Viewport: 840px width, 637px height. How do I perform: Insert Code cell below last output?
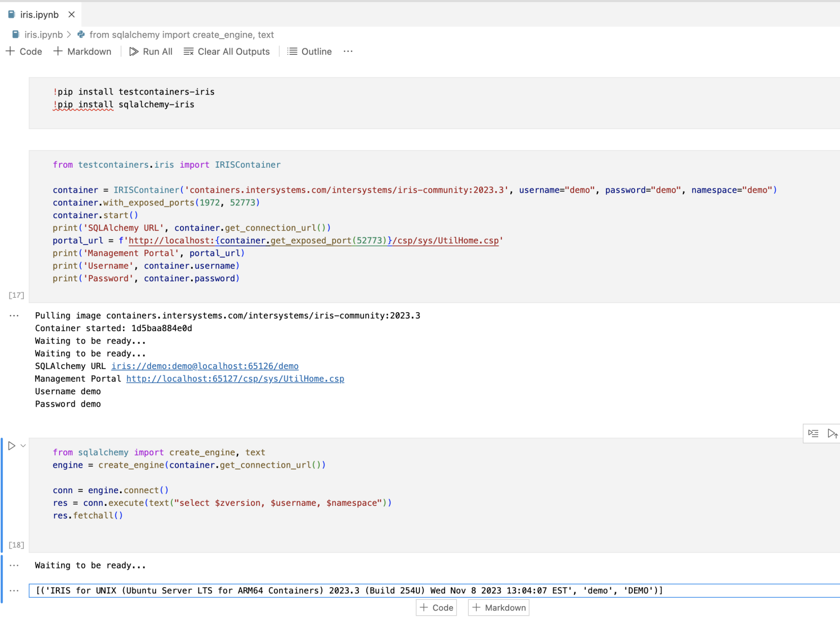click(x=436, y=608)
